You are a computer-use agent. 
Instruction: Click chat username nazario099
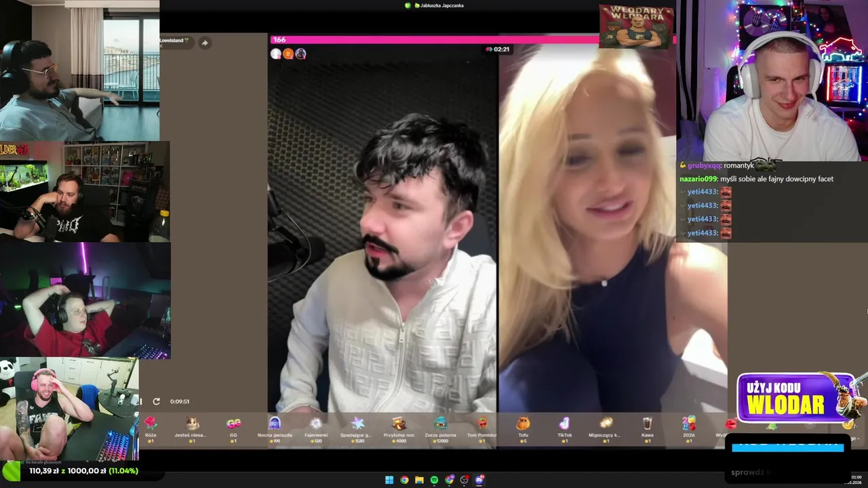coord(698,179)
